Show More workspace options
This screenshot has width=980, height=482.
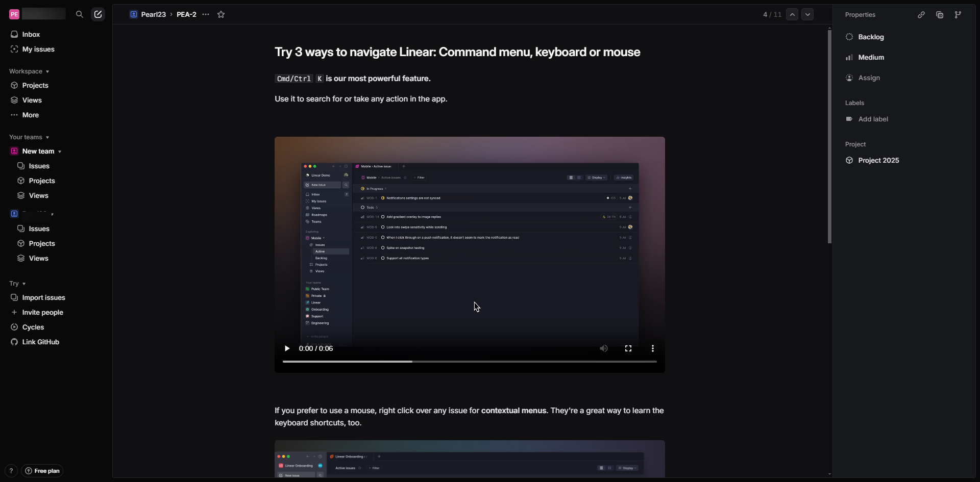(x=30, y=115)
